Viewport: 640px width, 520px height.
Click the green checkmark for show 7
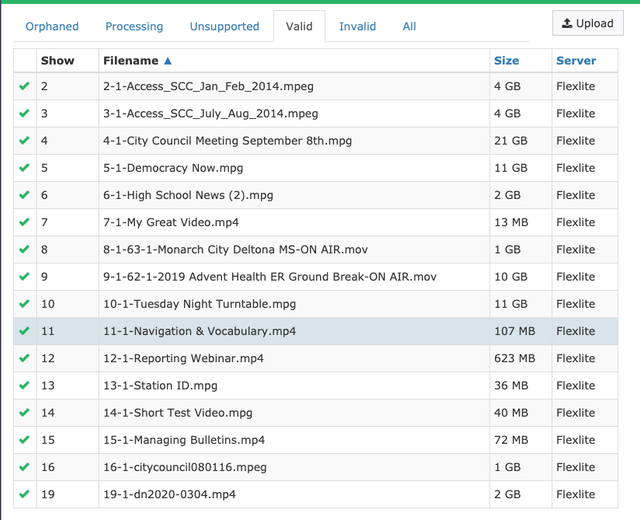24,222
